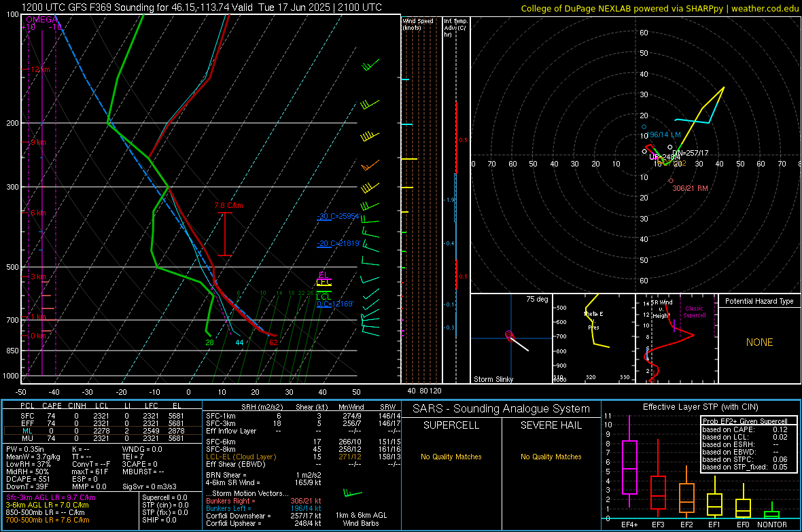Click the "Corfidi Upshear =" label

pos(234,523)
